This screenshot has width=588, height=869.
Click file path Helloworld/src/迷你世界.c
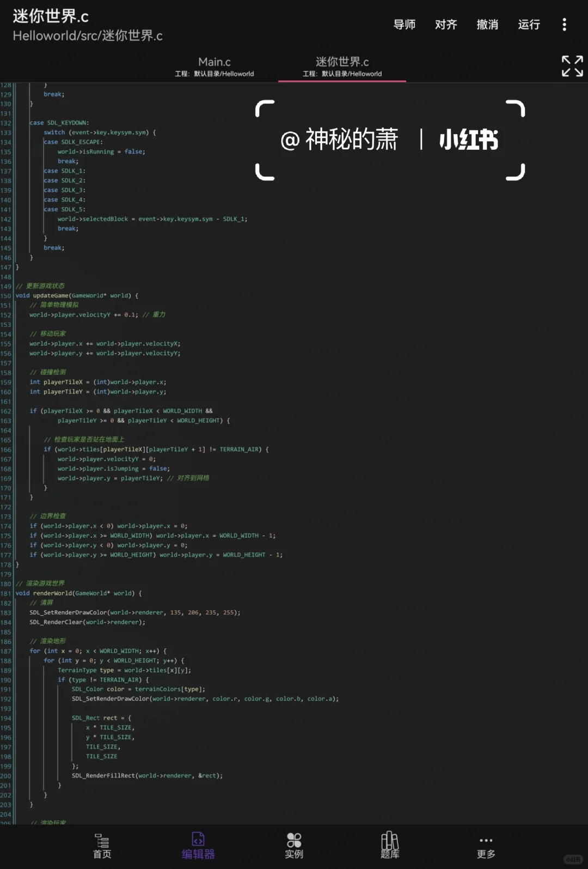(x=88, y=36)
